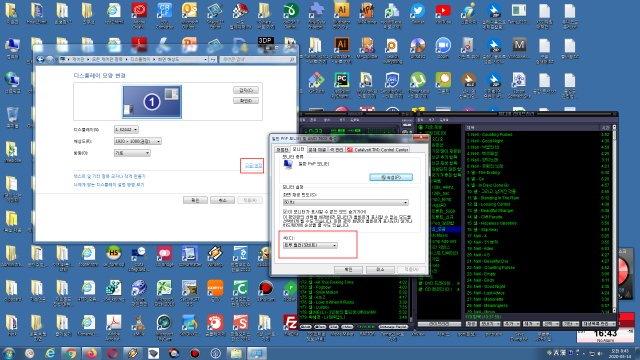
Task: Open the Advanced settings link
Action: point(253,166)
